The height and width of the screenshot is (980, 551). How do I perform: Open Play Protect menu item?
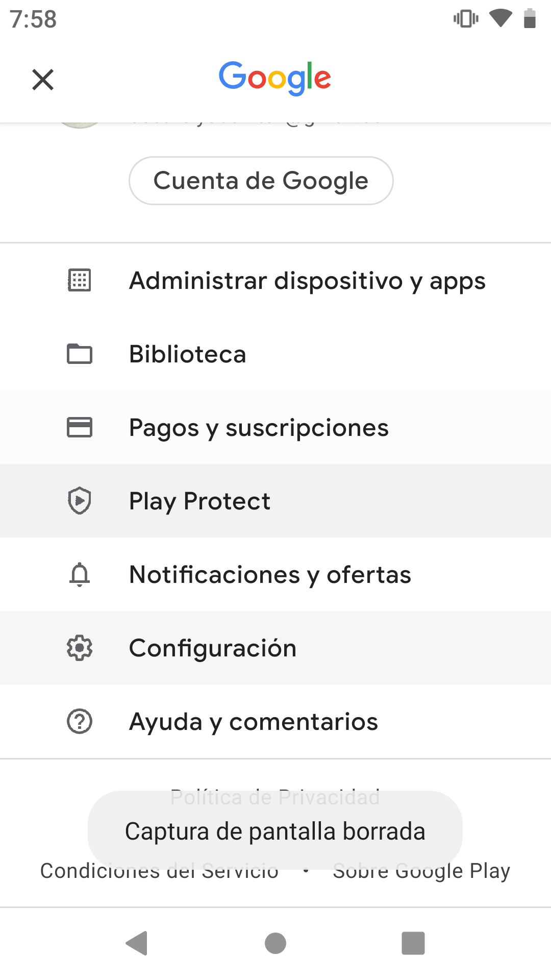[275, 501]
